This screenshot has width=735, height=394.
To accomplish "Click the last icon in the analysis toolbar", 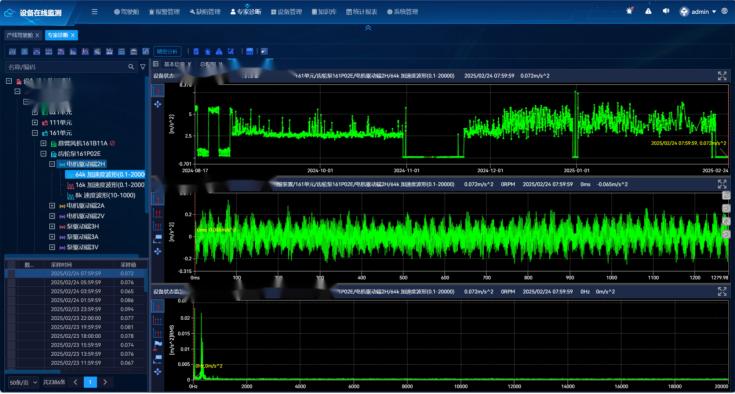I will click(x=264, y=52).
